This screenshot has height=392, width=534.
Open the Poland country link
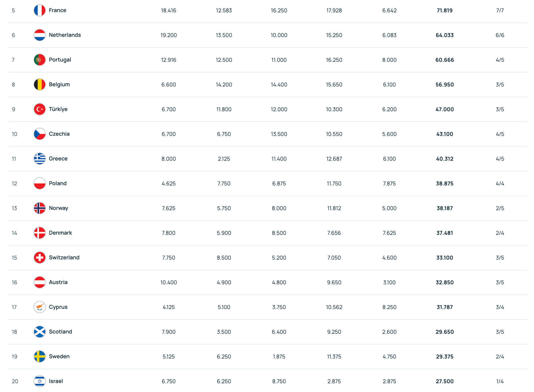coord(58,183)
